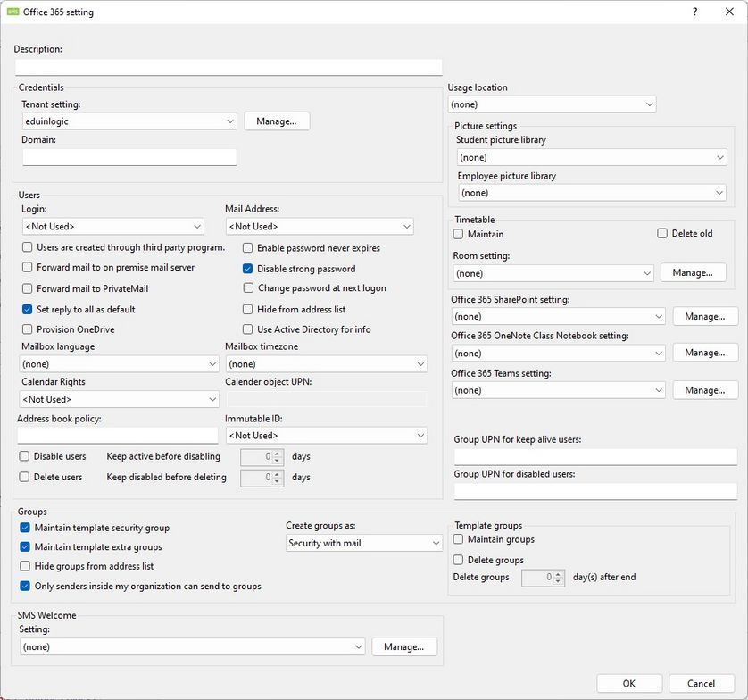Open the Tenant setting dropdown
This screenshot has height=700, width=748.
click(x=129, y=121)
